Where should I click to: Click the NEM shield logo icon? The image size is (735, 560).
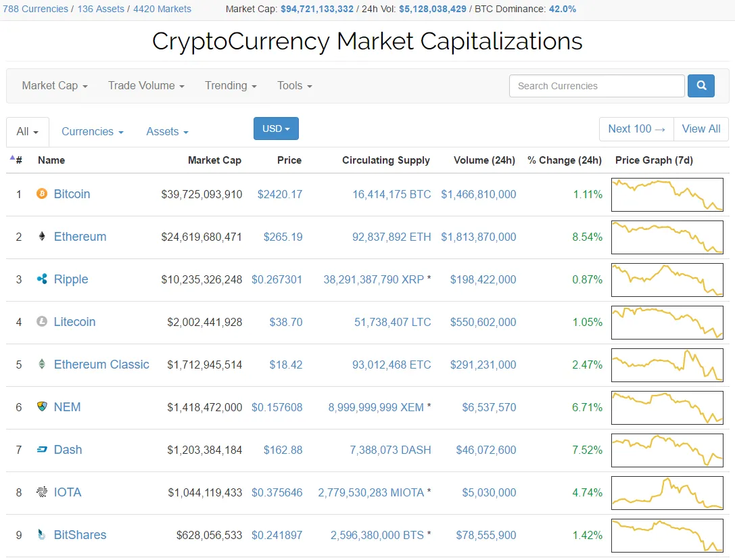click(42, 406)
